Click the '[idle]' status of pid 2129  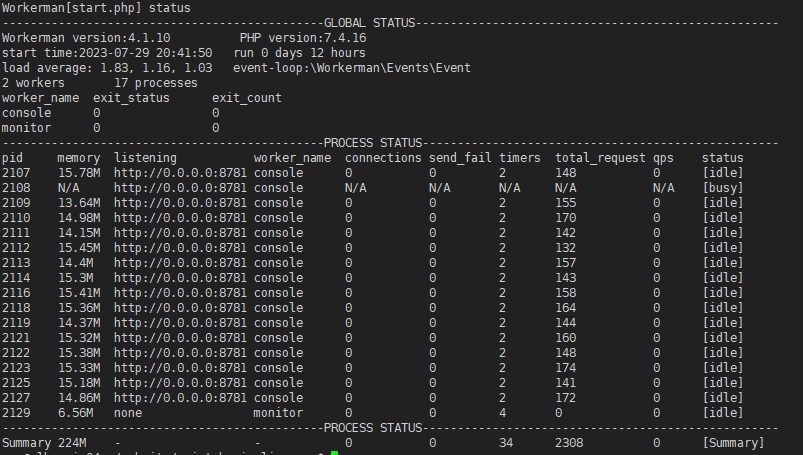click(x=723, y=412)
